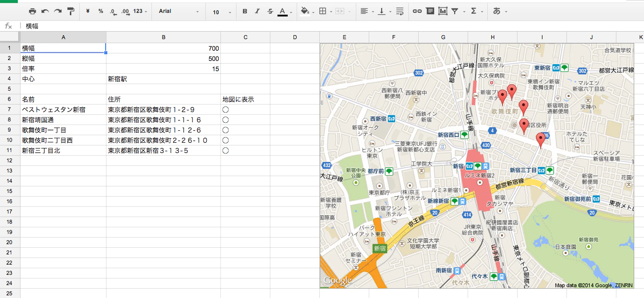Screen dimensions: 644x298
Task: Open the input tools あ button
Action: pyautogui.click(x=497, y=12)
